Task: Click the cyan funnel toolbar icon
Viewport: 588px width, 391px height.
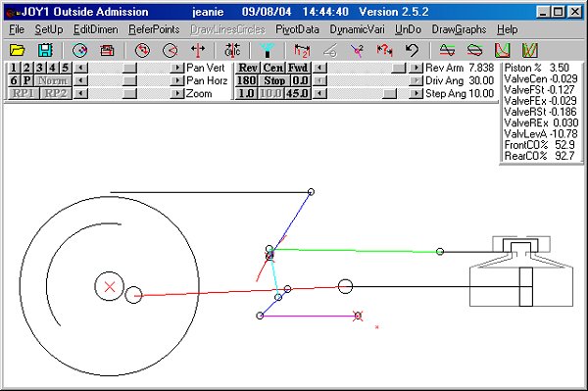Action: (268, 50)
